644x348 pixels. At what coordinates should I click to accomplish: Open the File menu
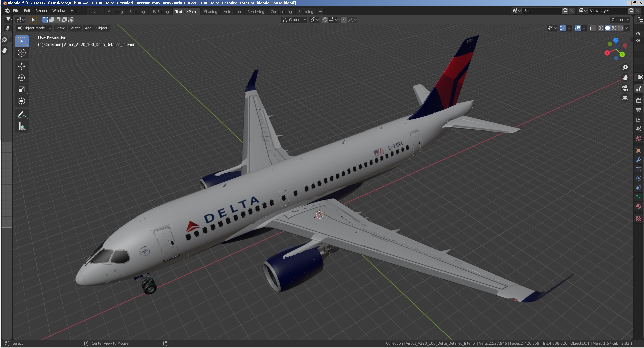16,11
